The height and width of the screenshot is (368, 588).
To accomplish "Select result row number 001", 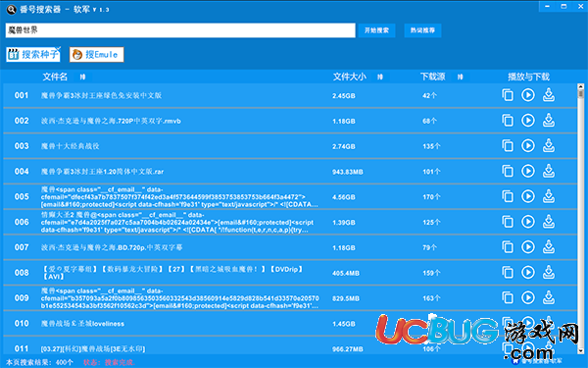I will [x=22, y=95].
